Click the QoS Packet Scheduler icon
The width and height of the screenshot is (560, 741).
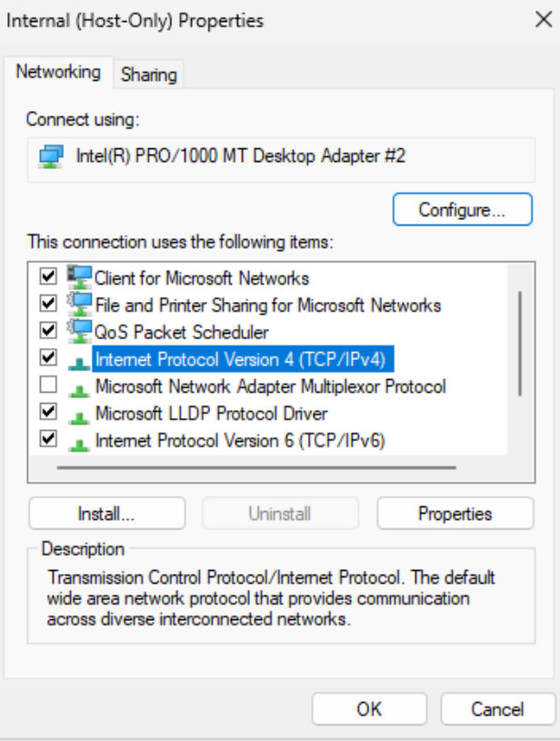click(x=79, y=331)
